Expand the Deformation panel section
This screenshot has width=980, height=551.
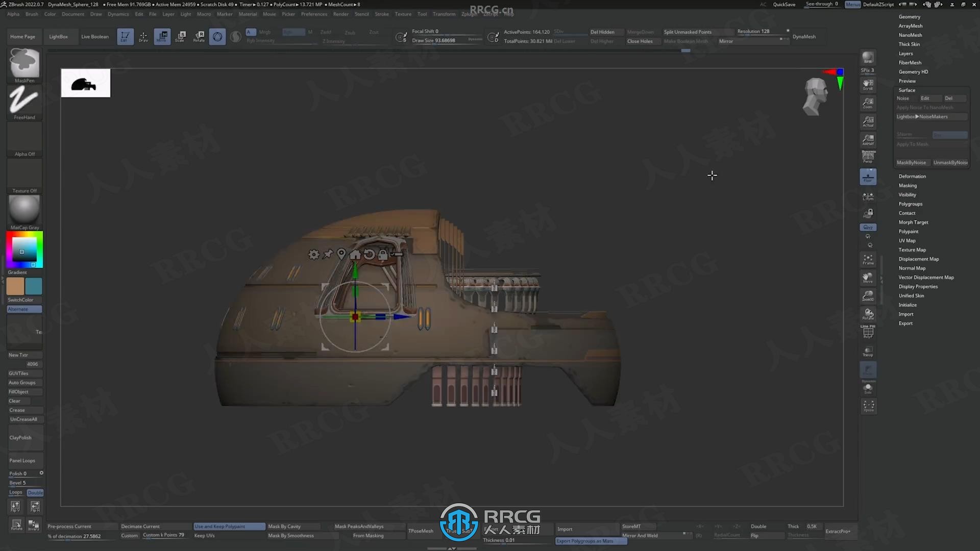click(913, 176)
